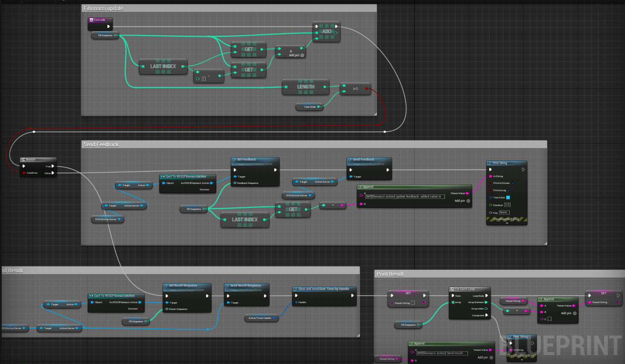This screenshot has width=625, height=364.
Task: Select the Send Feedback comment box title
Action: point(101,145)
